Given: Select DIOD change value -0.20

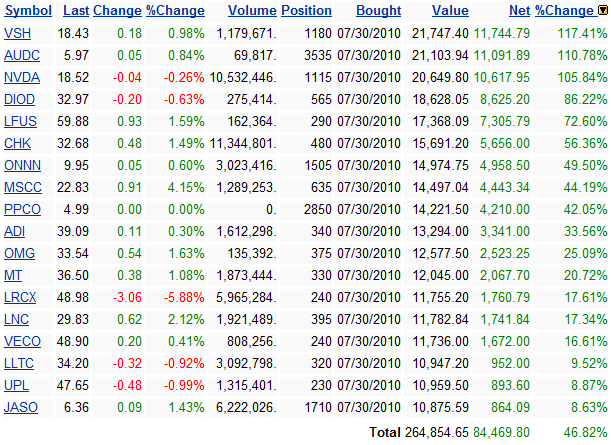Looking at the screenshot, I should (127, 100).
